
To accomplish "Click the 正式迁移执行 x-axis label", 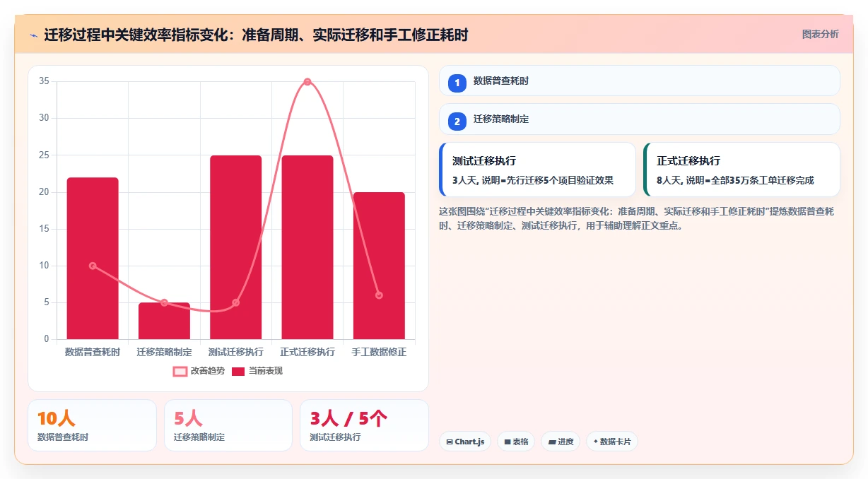I will click(307, 352).
